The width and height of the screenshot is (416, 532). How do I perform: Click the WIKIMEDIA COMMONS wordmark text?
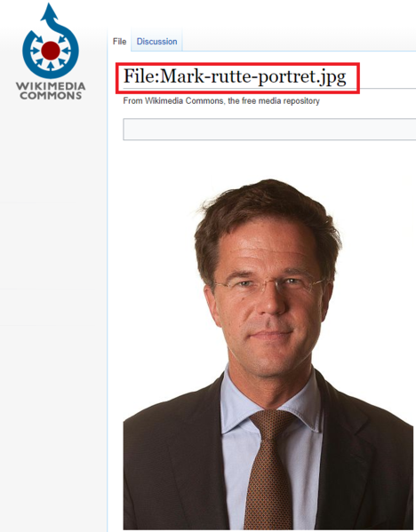(51, 91)
